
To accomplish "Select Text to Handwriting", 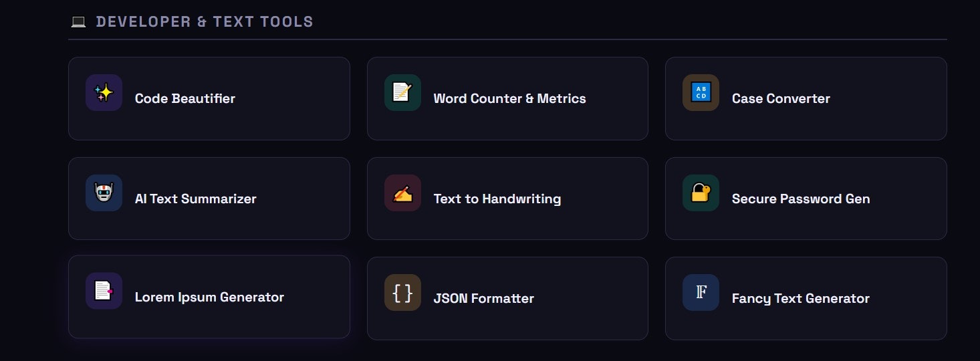I will (x=507, y=199).
